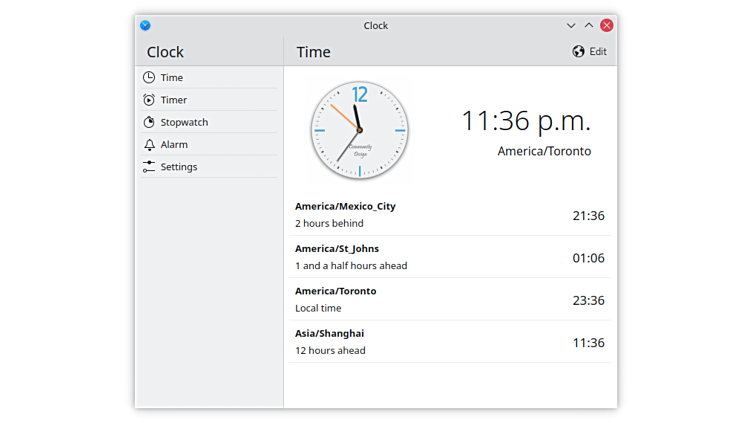
Task: Click the Alarm bell icon
Action: pos(149,145)
